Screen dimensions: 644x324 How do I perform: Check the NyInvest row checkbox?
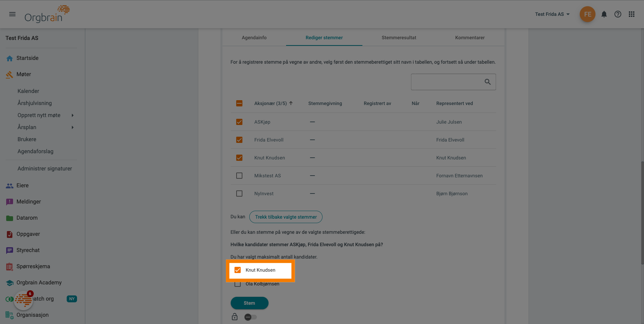tap(239, 194)
